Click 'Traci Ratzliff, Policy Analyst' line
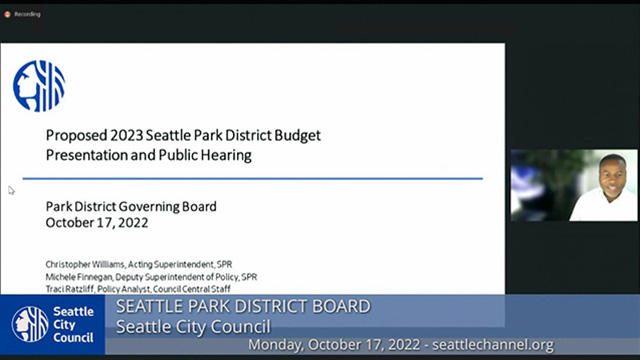The width and height of the screenshot is (640, 360). pos(138,289)
